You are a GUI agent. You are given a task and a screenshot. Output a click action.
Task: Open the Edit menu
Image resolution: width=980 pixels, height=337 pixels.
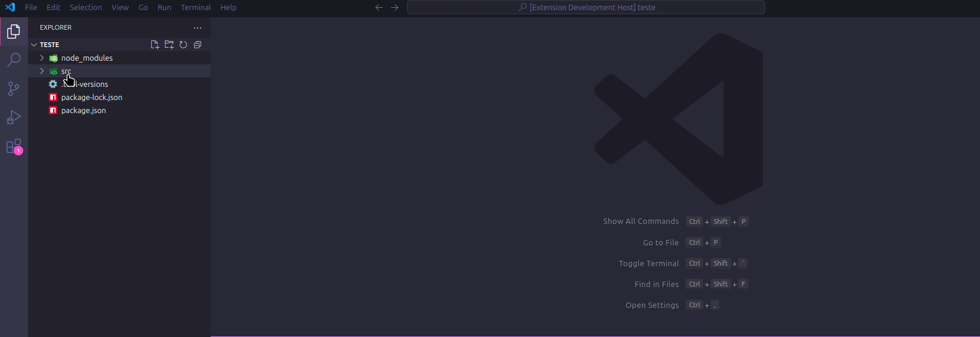(54, 7)
